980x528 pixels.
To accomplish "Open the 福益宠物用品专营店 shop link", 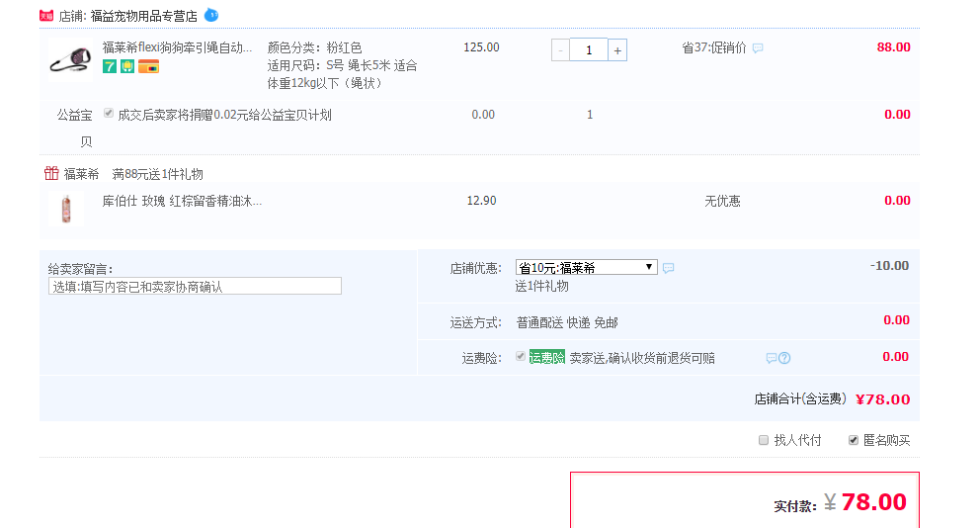I will point(144,16).
